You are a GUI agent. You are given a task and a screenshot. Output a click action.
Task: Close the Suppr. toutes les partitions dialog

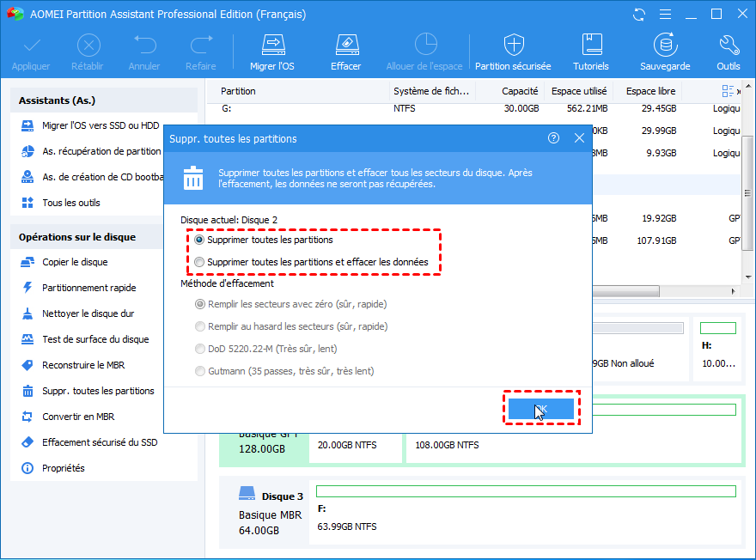tap(579, 138)
